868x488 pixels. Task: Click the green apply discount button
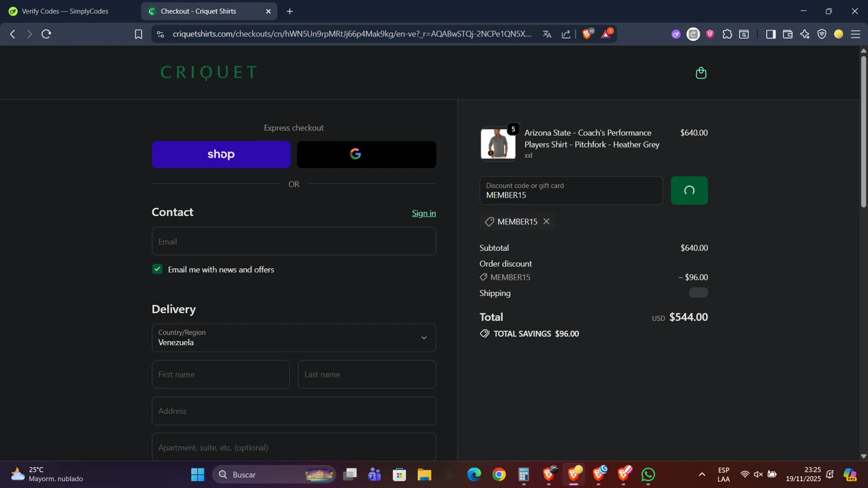(689, 190)
